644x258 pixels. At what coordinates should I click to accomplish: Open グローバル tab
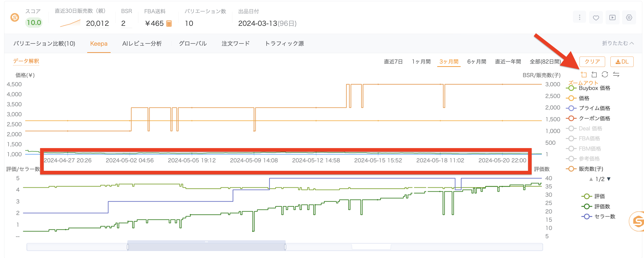pos(193,43)
